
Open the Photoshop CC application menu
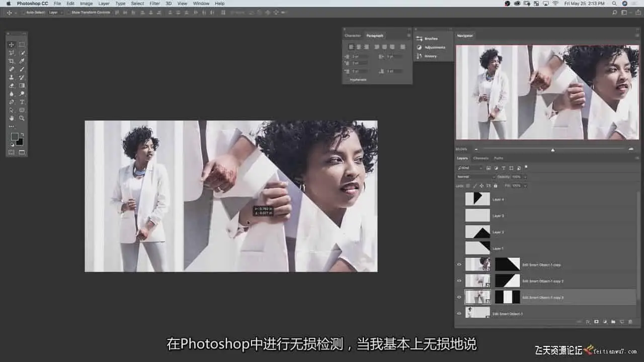pyautogui.click(x=32, y=4)
